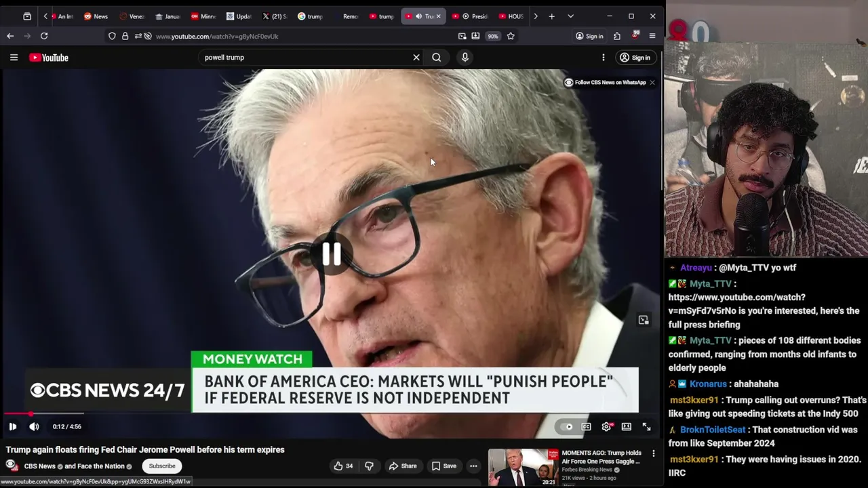Open the Firefox application menu
Screen dimensions: 868x488
point(652,36)
